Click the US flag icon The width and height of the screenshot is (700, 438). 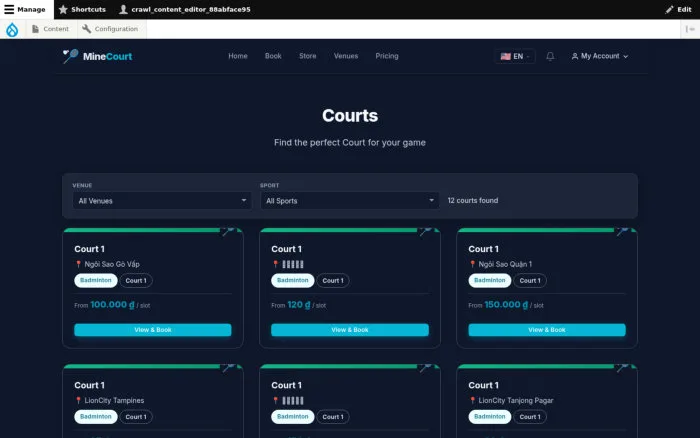pyautogui.click(x=505, y=56)
